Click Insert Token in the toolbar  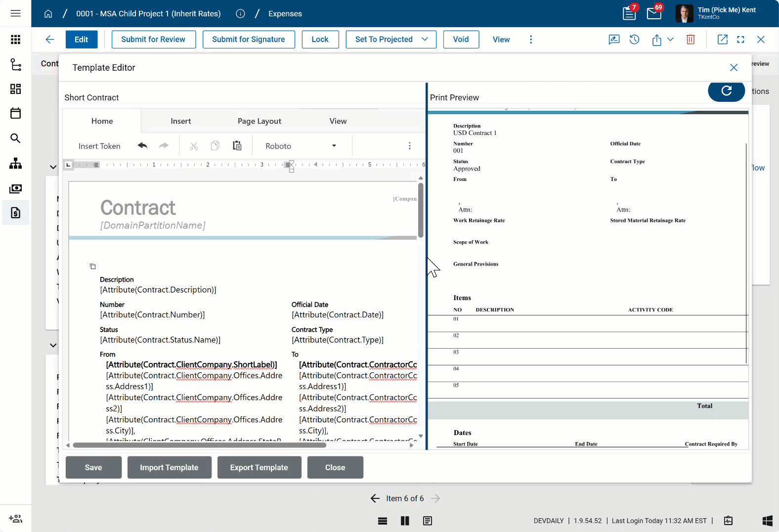click(99, 146)
